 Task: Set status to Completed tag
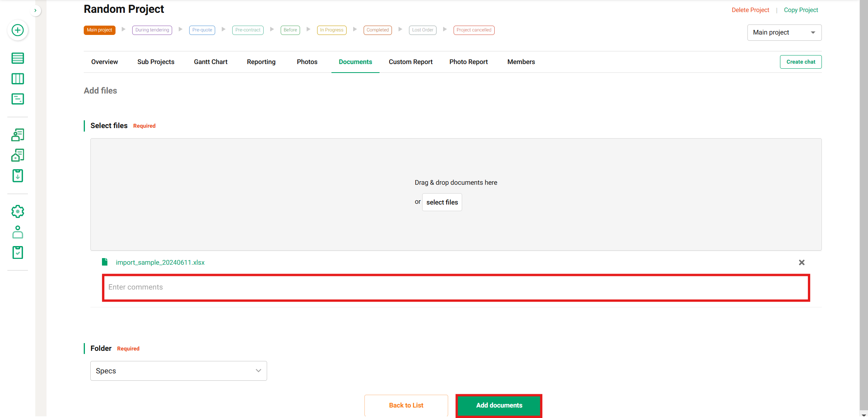pyautogui.click(x=377, y=30)
